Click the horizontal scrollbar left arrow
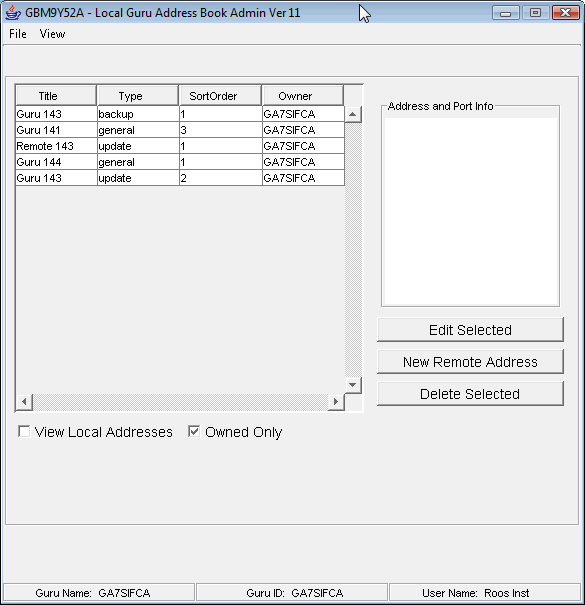 [x=24, y=402]
